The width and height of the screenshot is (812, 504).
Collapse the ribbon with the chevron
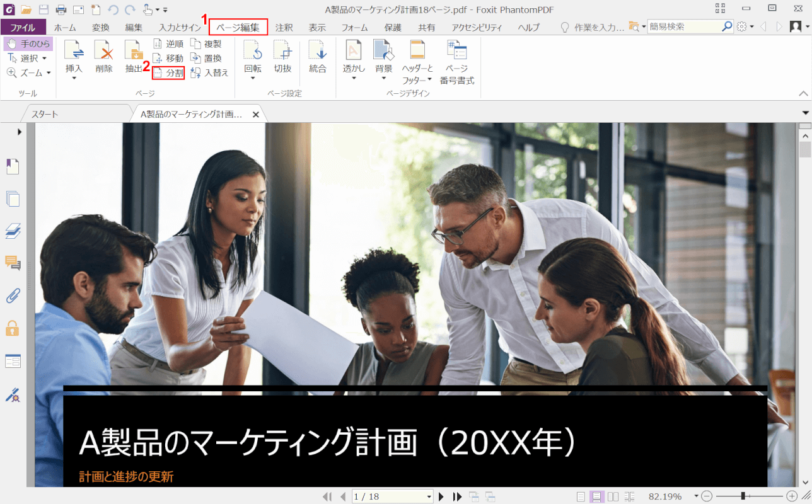click(803, 94)
